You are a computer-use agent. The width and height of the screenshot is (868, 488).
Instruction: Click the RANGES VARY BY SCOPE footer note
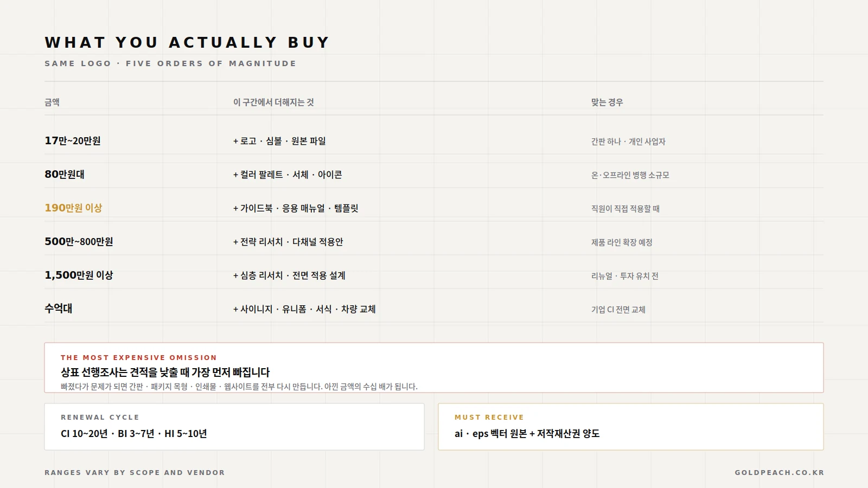coord(135,473)
